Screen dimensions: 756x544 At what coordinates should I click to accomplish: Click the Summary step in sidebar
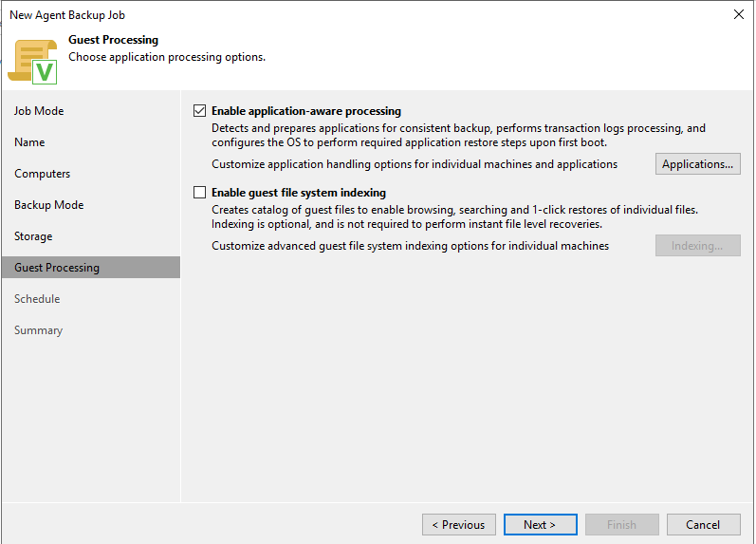point(38,330)
